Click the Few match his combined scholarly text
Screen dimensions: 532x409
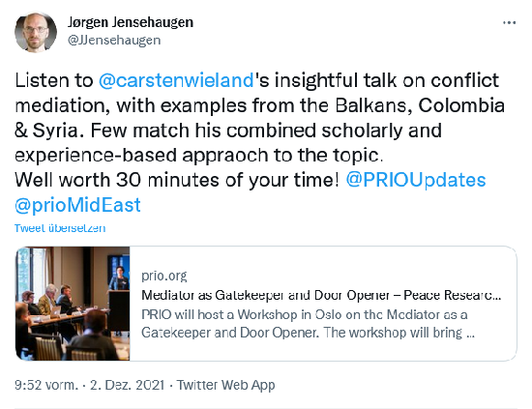point(266,131)
